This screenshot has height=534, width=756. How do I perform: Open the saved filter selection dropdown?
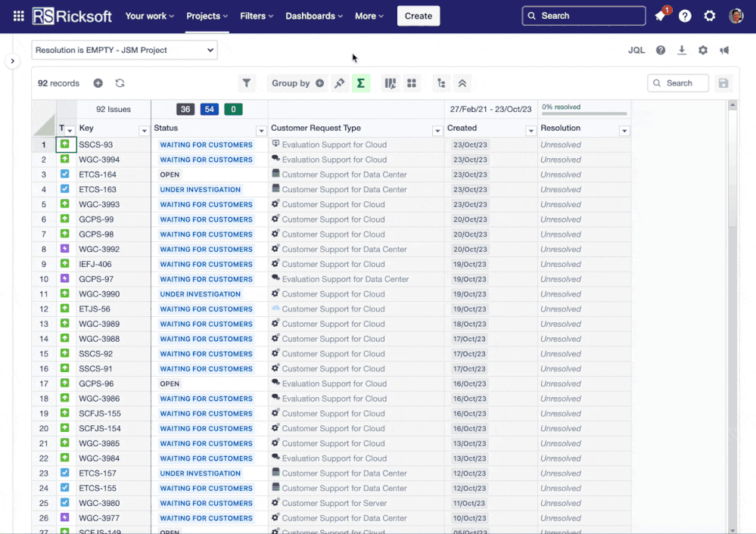click(x=124, y=50)
